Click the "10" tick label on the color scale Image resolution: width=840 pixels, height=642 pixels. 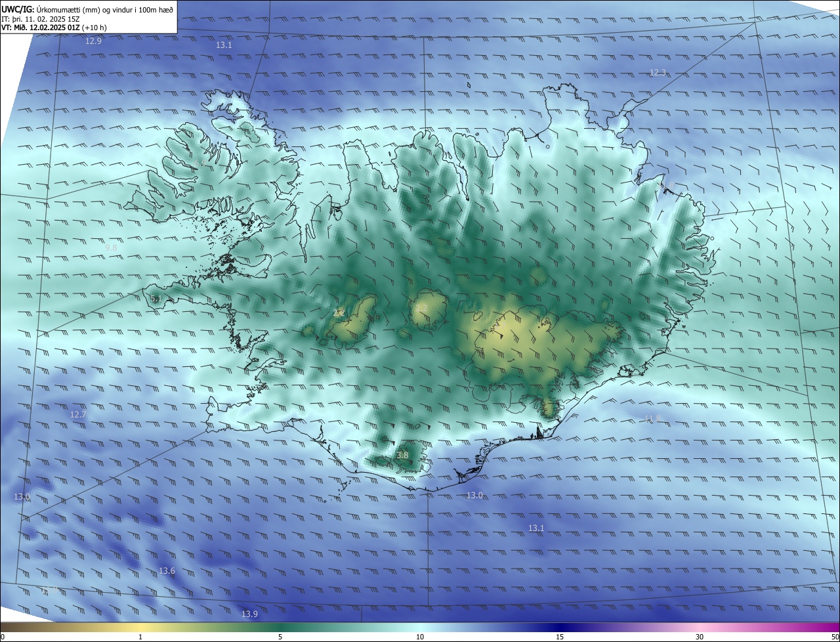tap(420, 637)
